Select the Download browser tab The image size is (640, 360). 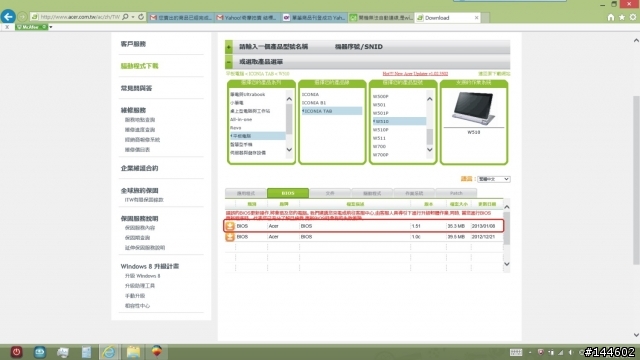(448, 18)
